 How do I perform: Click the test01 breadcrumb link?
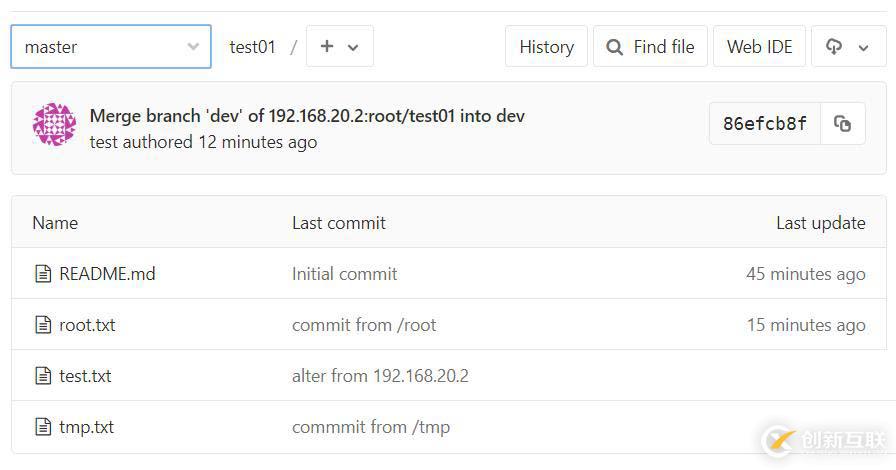click(252, 47)
